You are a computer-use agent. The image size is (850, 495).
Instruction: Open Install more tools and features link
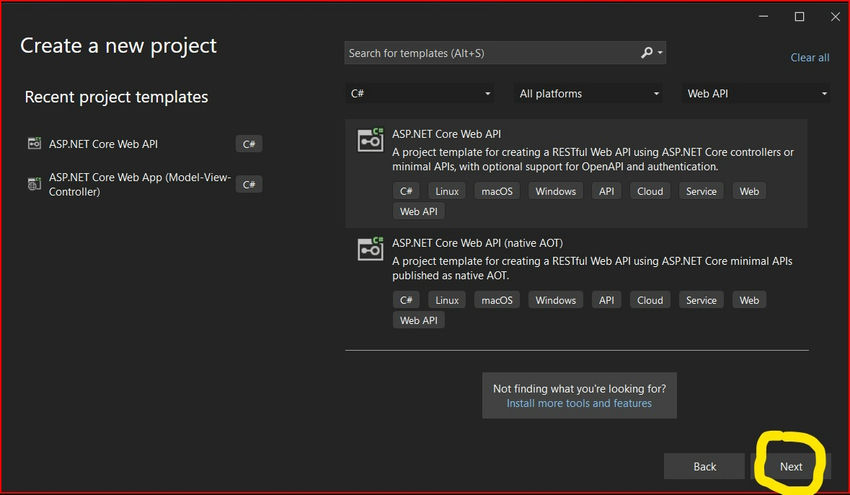(579, 403)
